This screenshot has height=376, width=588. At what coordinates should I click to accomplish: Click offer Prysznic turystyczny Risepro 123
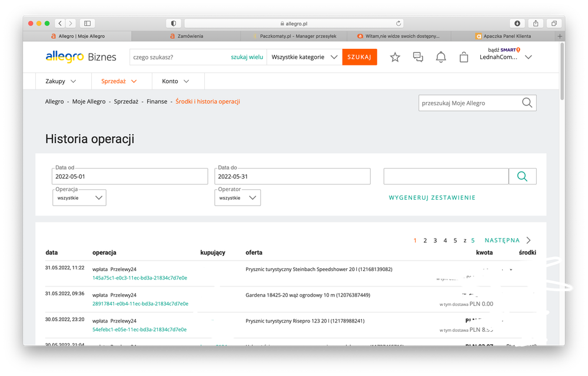(305, 321)
